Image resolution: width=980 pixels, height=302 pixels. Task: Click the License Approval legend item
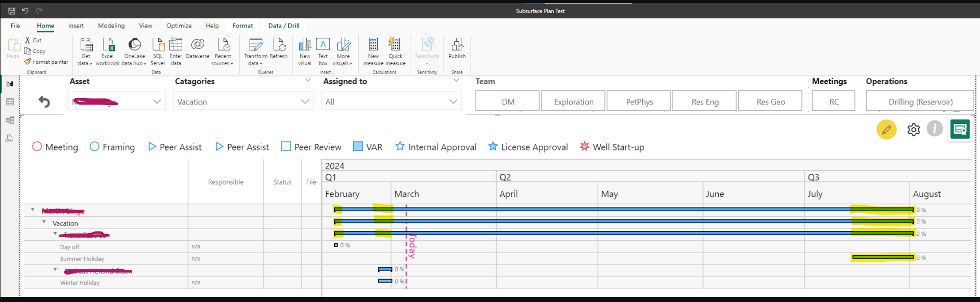(528, 147)
